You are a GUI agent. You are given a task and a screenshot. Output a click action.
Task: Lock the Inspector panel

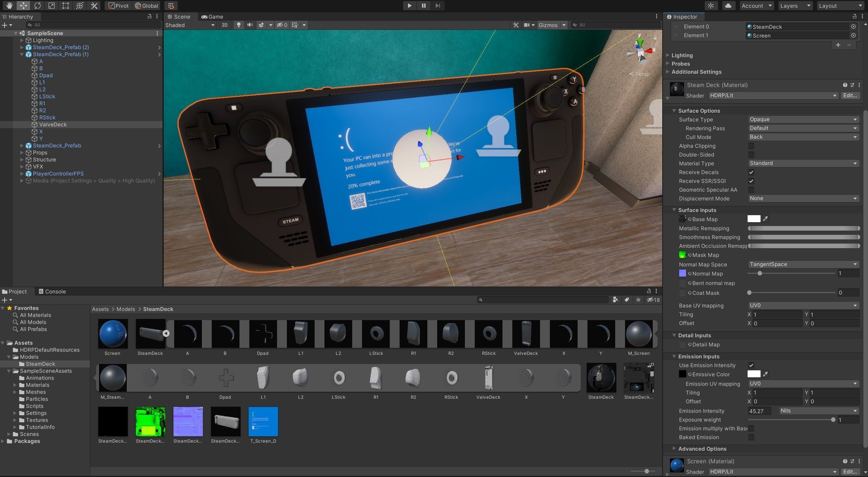(x=854, y=16)
